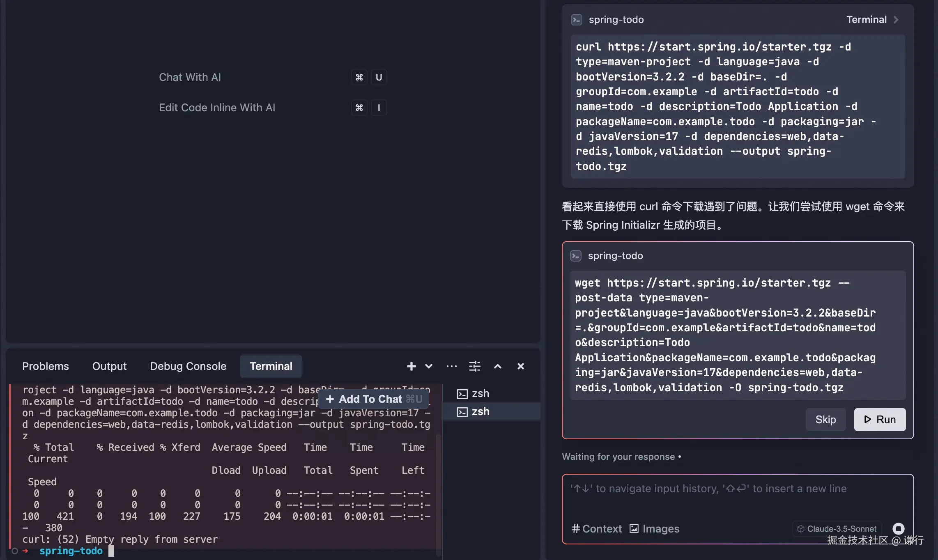938x560 pixels.
Task: Attach Images to the chat
Action: point(655,529)
